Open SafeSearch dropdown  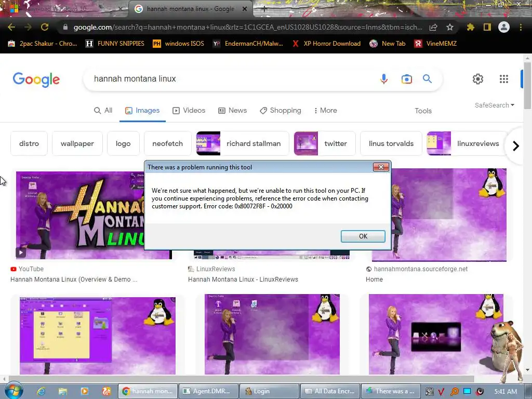point(495,105)
